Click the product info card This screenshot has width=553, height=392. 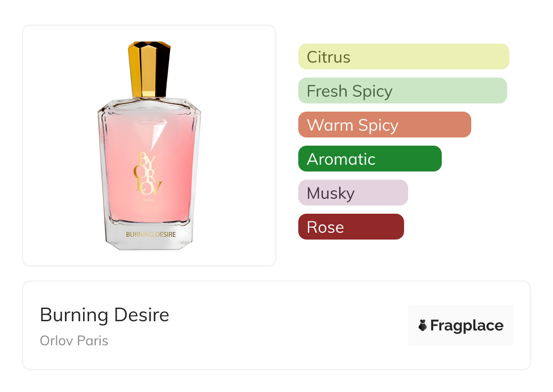[x=276, y=325]
